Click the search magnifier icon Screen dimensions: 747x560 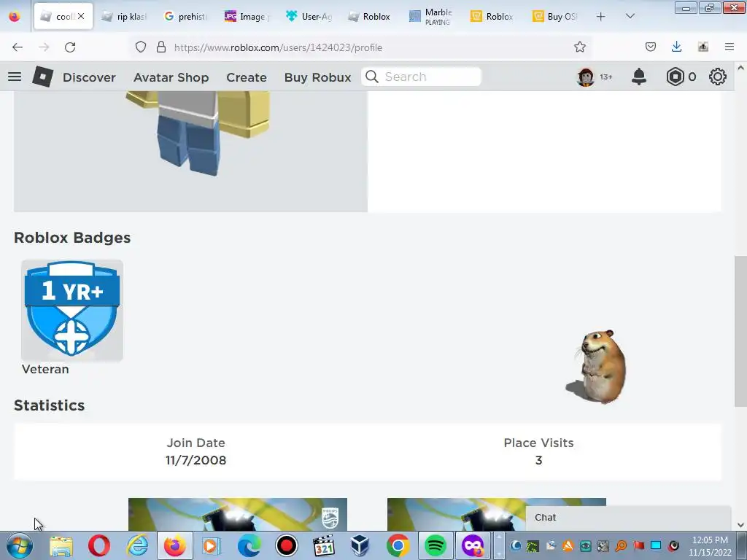pyautogui.click(x=372, y=77)
